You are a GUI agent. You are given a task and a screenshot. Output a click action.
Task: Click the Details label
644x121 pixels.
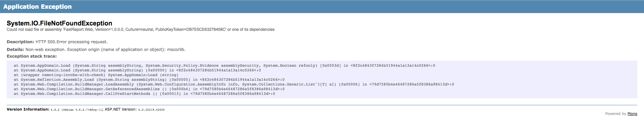click(x=15, y=50)
